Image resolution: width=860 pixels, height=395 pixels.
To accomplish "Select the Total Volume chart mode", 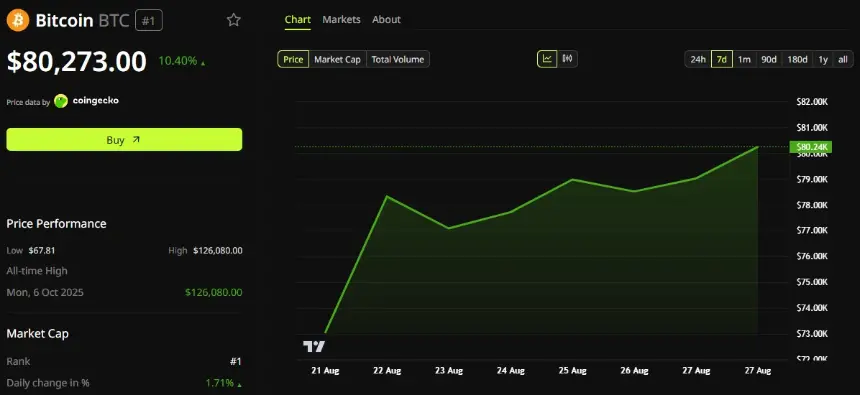I will point(398,59).
